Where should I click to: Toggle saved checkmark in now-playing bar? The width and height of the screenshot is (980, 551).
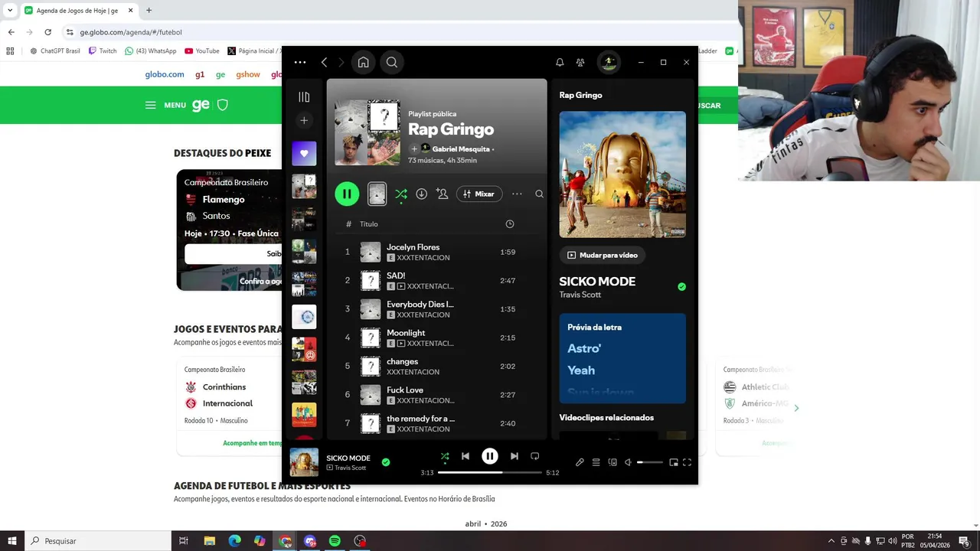coord(386,462)
